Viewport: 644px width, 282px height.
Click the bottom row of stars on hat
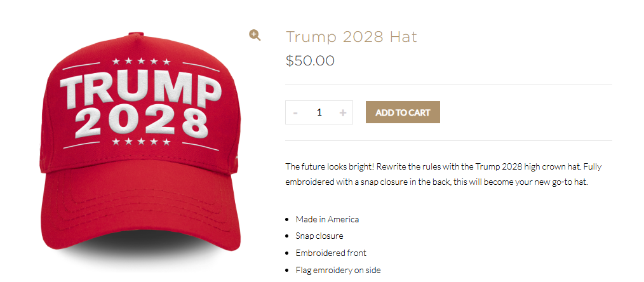[x=141, y=142]
